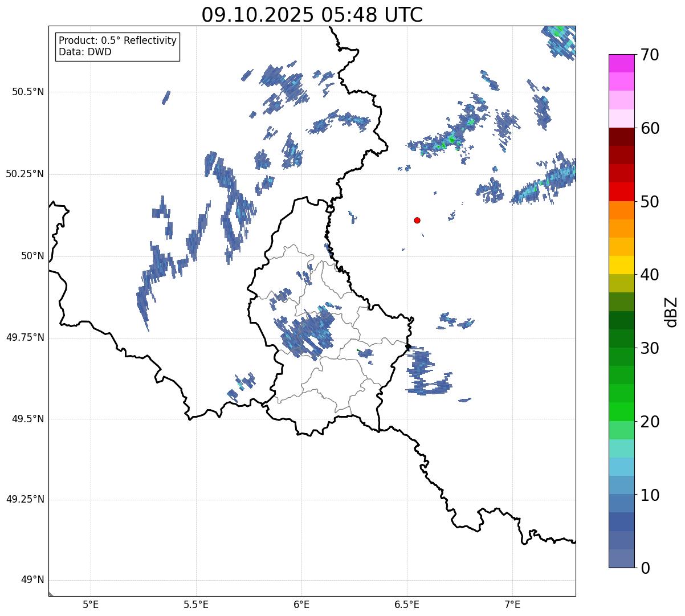Click the colorbar tick label 30
This screenshot has width=685, height=616.
click(x=650, y=348)
